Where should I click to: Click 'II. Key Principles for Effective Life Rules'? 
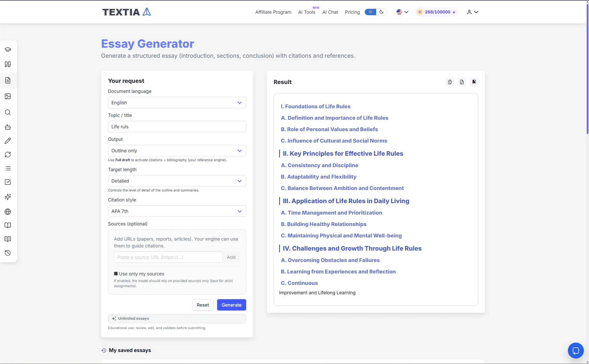pyautogui.click(x=343, y=153)
